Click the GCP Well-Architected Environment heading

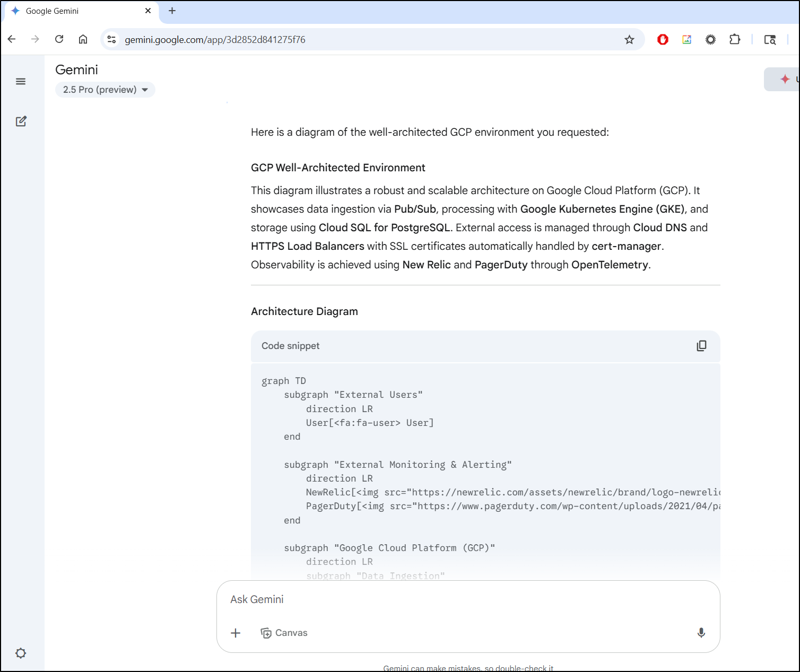click(338, 168)
